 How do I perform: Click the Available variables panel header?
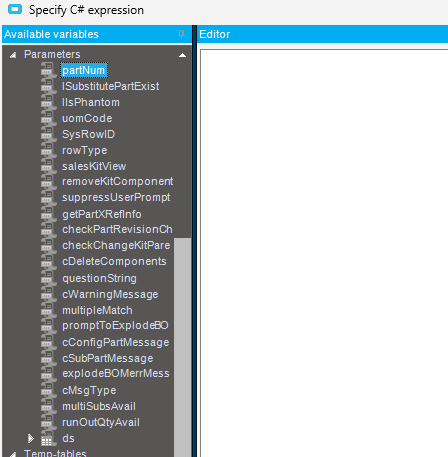pos(97,34)
